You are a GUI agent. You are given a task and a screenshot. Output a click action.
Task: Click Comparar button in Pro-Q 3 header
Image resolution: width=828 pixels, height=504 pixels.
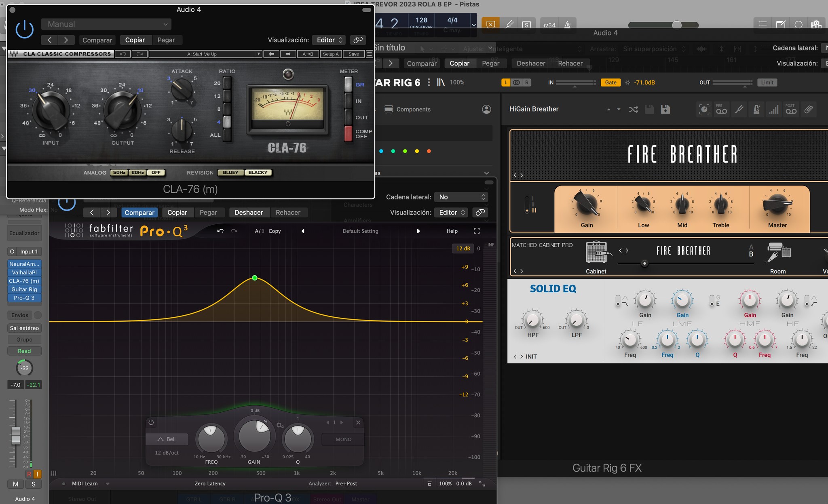pos(139,213)
